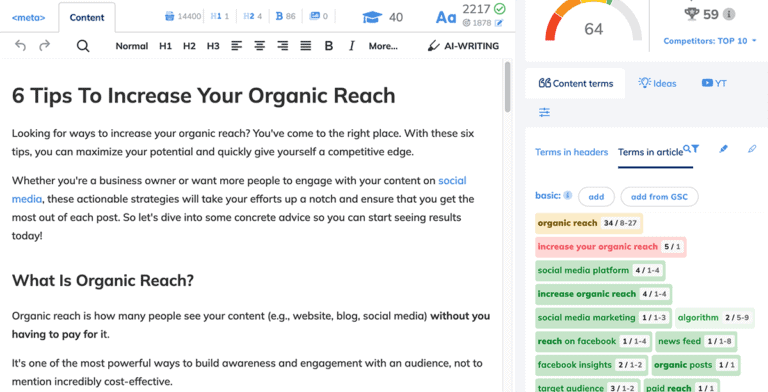Click the redo arrow icon
Image resolution: width=768 pixels, height=392 pixels.
[45, 46]
